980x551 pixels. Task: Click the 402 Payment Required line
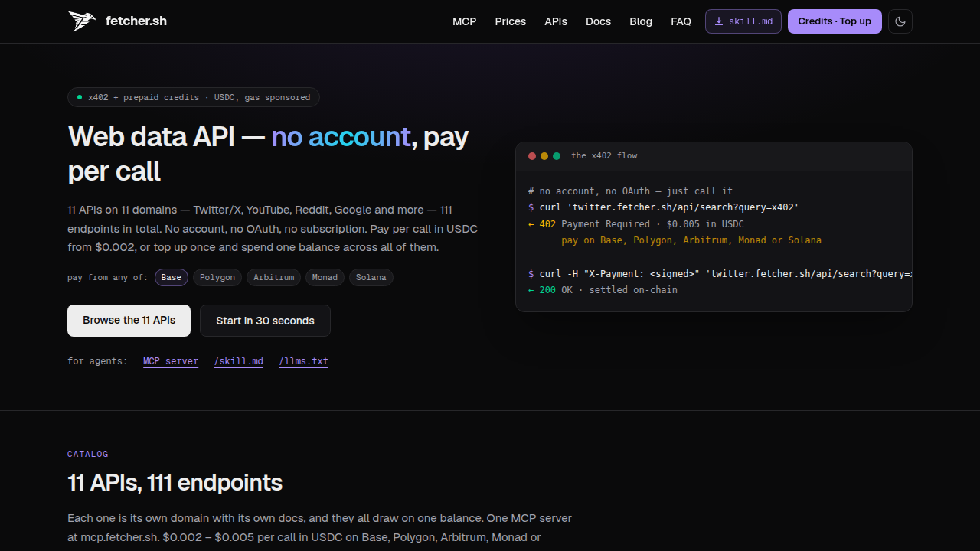(636, 224)
